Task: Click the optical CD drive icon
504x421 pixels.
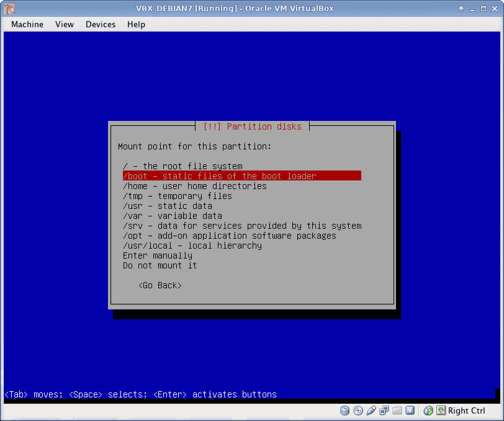Action: [x=358, y=410]
